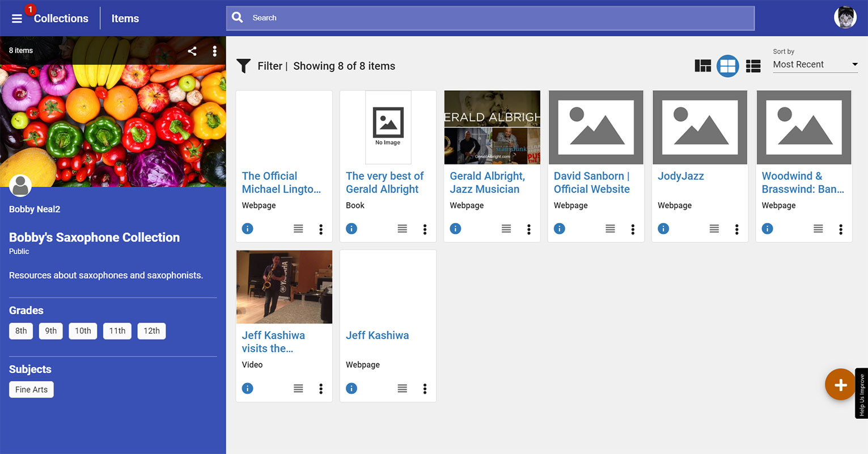Image resolution: width=868 pixels, height=454 pixels.
Task: Show info for Gerald Albright, Jazz Musician
Action: tap(455, 229)
